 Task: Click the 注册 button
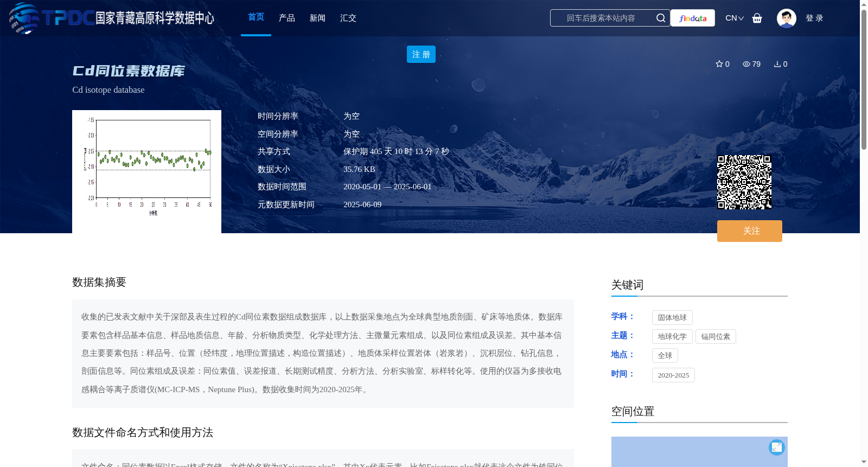tap(421, 54)
